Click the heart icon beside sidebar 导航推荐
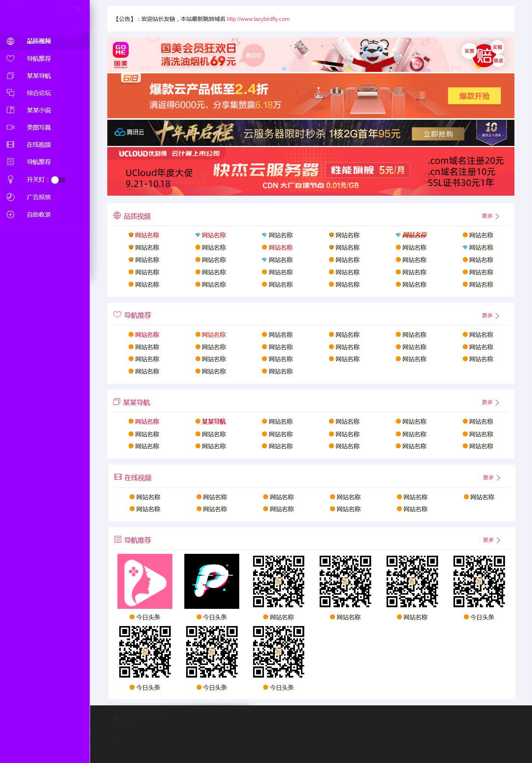The image size is (532, 763). 10,58
